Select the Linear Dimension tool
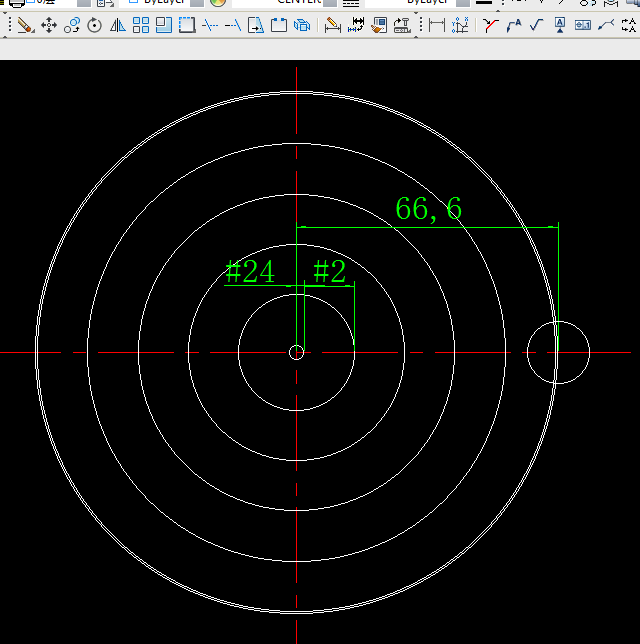Viewport: 640px width, 644px height. [437, 25]
